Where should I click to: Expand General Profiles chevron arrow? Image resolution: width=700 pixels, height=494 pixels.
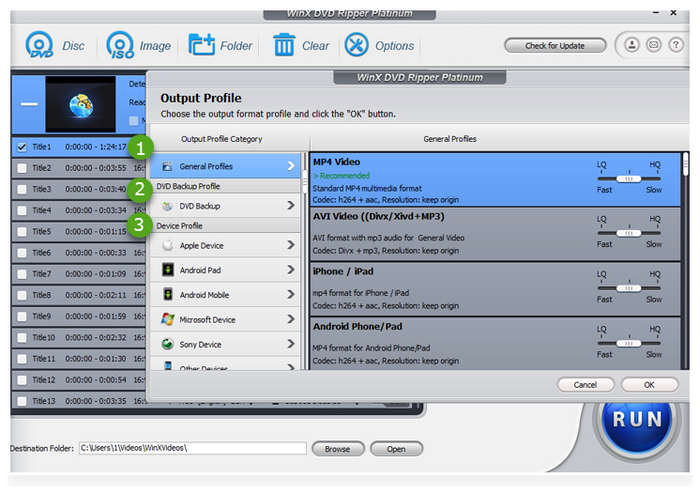[x=291, y=166]
